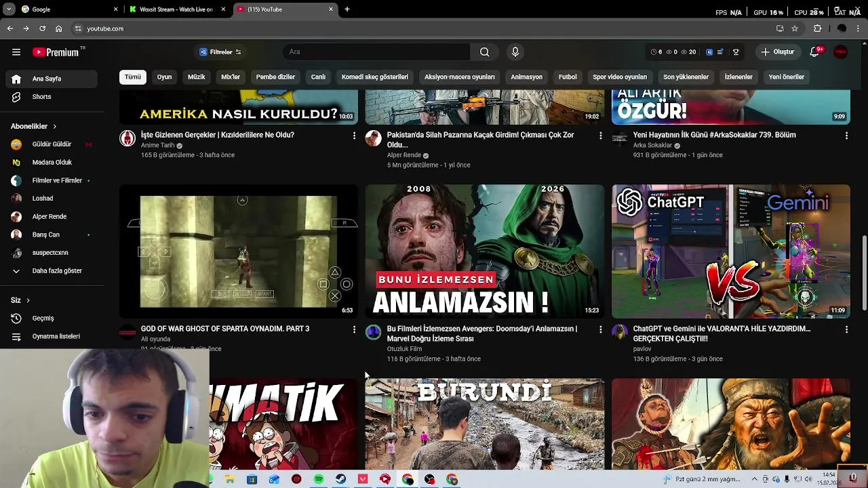Start voice search with microphone icon
868x488 pixels.
[515, 52]
